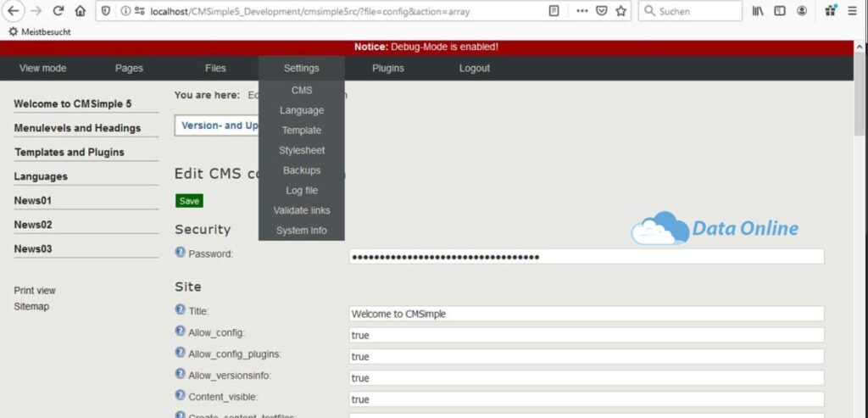868x418 pixels.
Task: Open the Files menu
Action: coord(215,68)
